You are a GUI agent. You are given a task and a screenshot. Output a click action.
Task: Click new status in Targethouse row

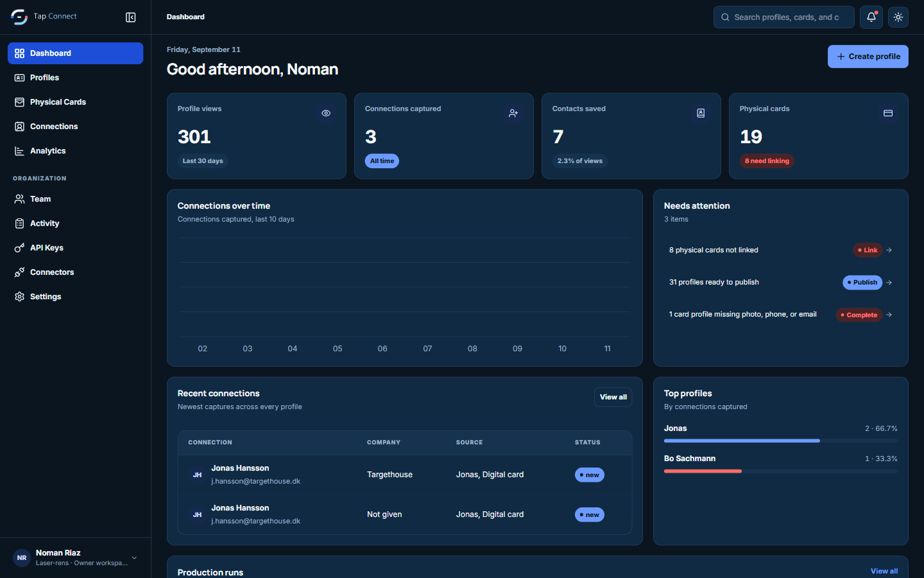point(590,475)
